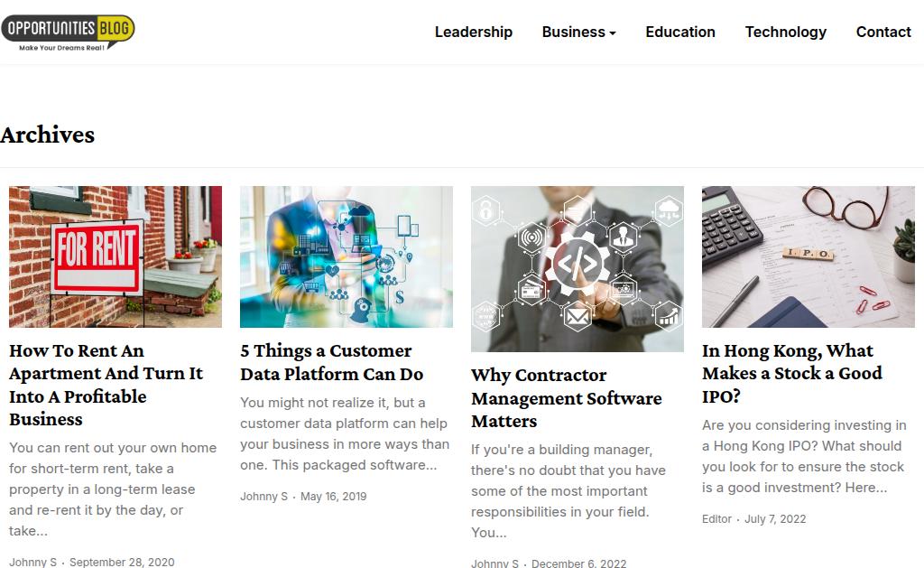This screenshot has height=568, width=924.
Task: Click the May 16, 2019 post date
Action: (333, 496)
